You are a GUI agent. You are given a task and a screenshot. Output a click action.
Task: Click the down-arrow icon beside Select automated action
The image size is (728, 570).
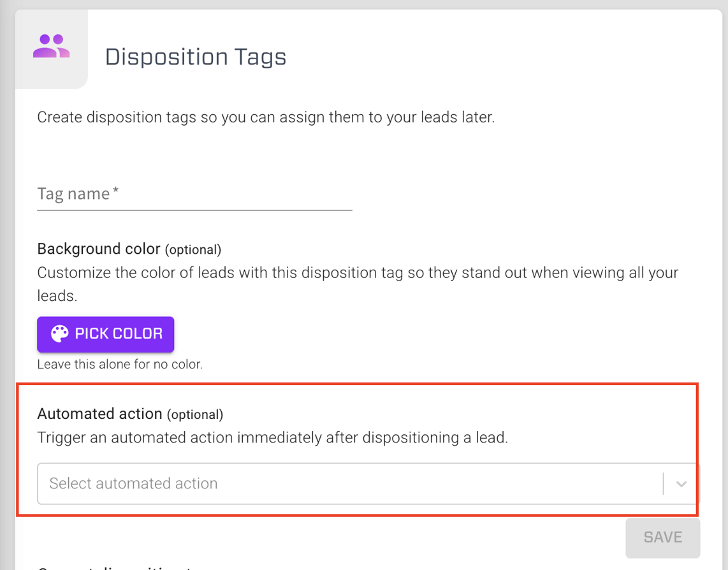tap(680, 484)
